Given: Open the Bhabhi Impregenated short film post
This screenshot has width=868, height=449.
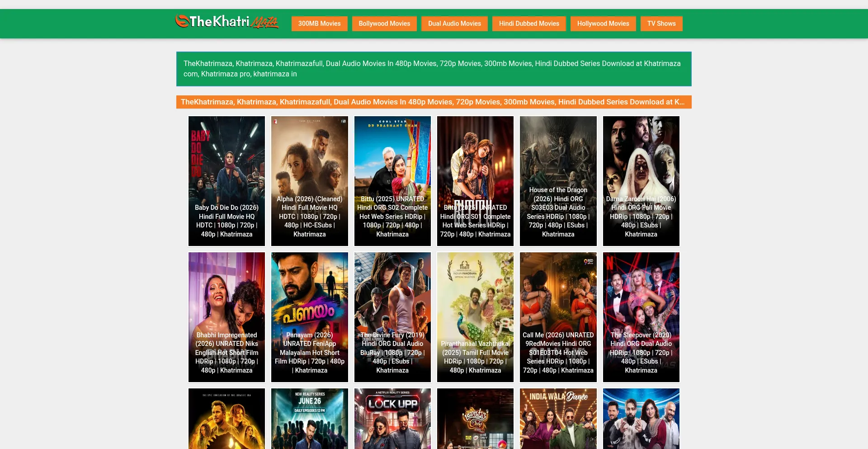Looking at the screenshot, I should pos(227,317).
